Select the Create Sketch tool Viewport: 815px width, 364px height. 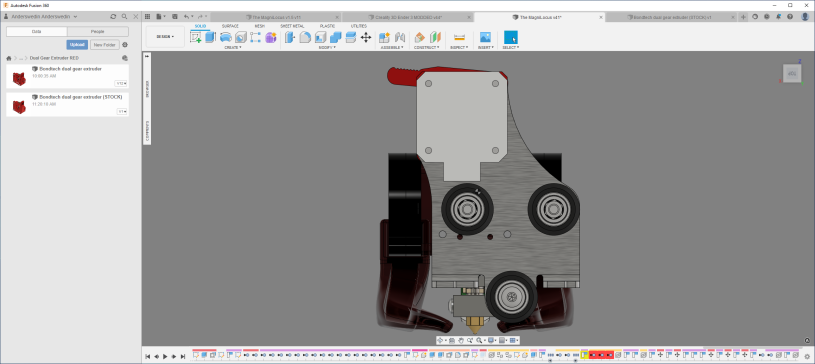(196, 37)
